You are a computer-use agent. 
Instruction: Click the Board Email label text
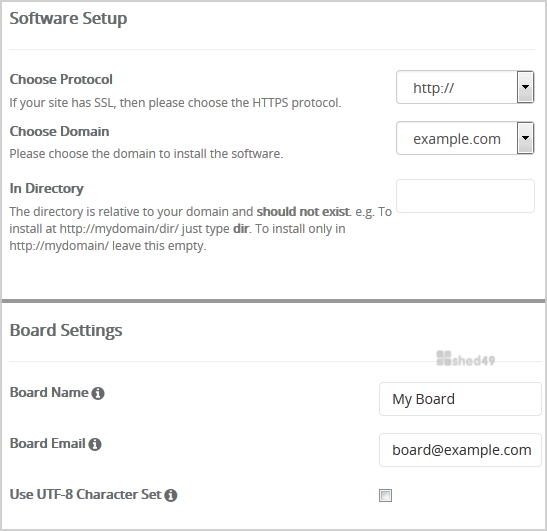tap(48, 443)
